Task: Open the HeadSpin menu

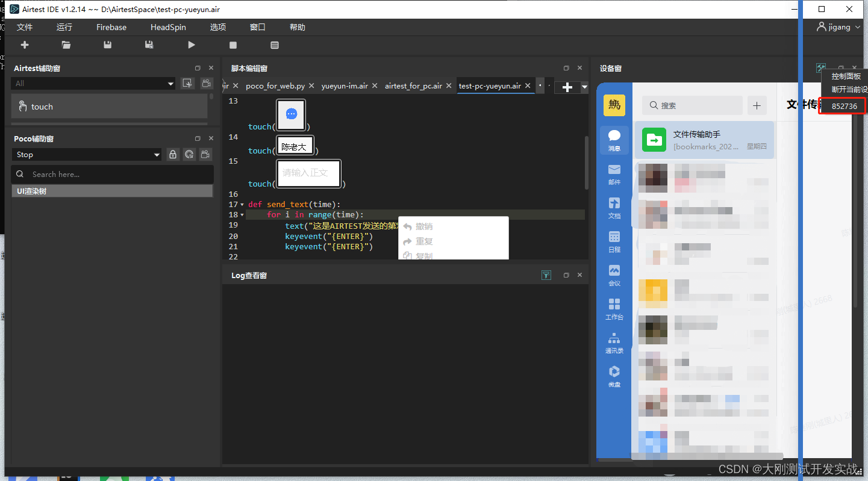Action: 168,27
